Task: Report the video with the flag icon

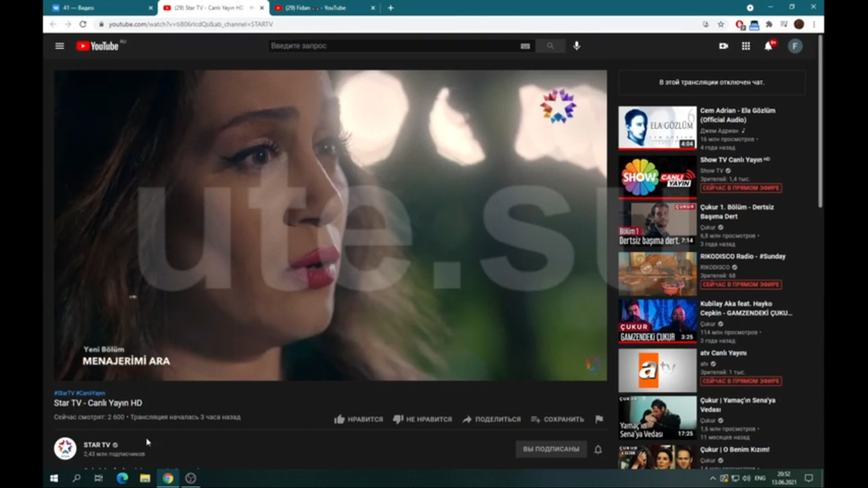Action: [599, 419]
